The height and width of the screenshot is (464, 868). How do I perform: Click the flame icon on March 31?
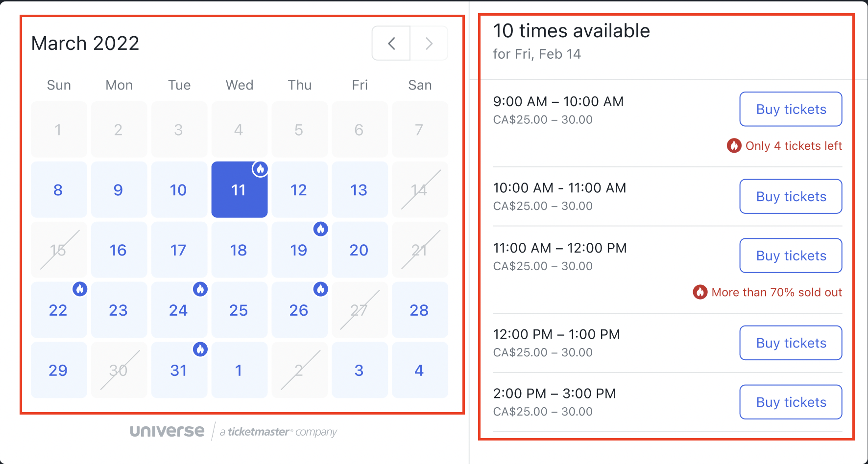point(200,349)
